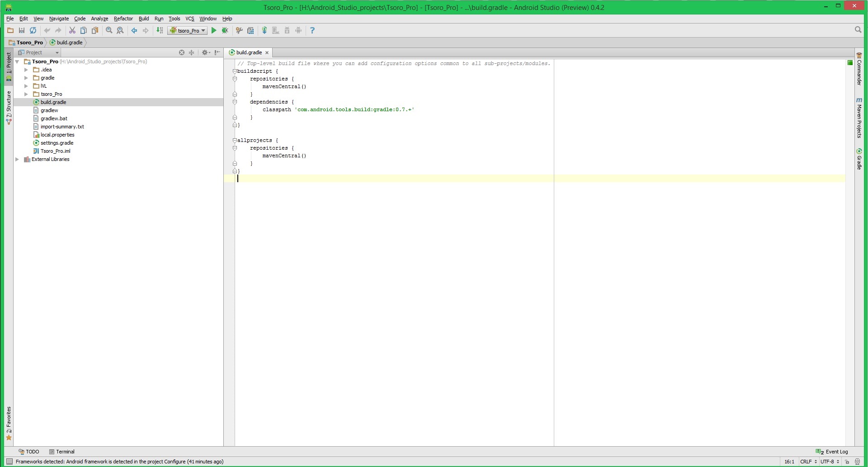The height and width of the screenshot is (467, 868).
Task: Click the Make Project binary arrow icon
Action: pyautogui.click(x=160, y=30)
